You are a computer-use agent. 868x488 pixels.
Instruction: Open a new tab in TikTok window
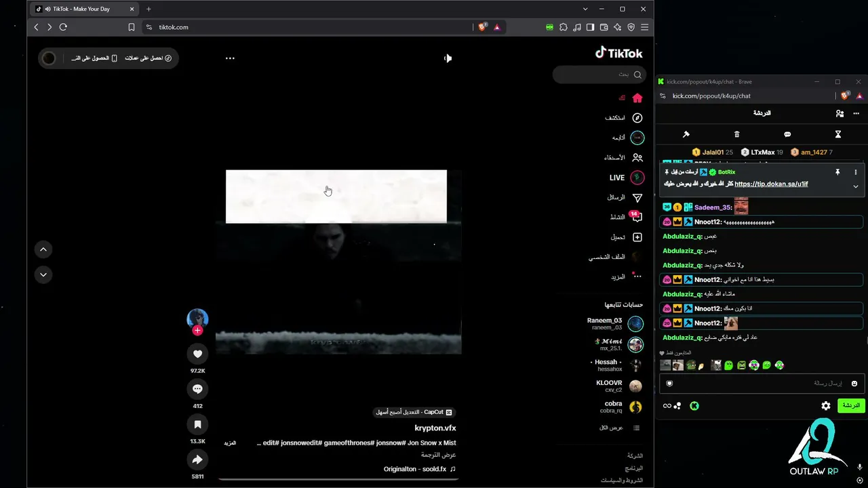(x=149, y=9)
